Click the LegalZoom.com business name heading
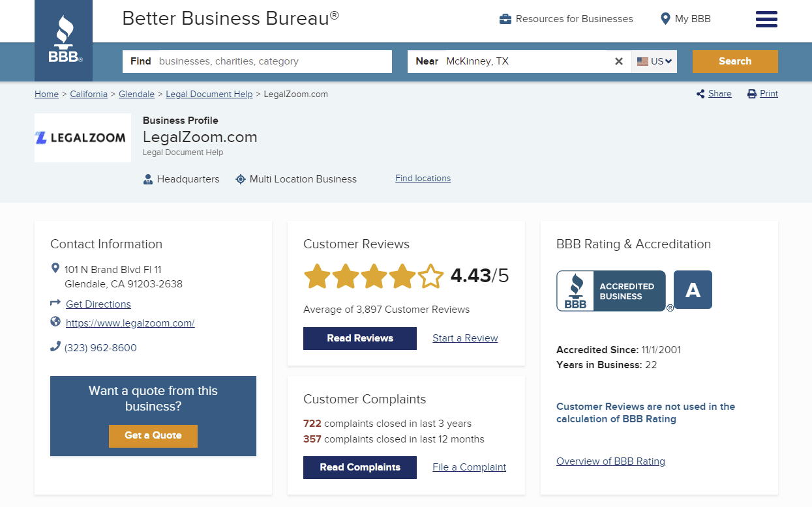Image resolution: width=812 pixels, height=507 pixels. pyautogui.click(x=200, y=137)
